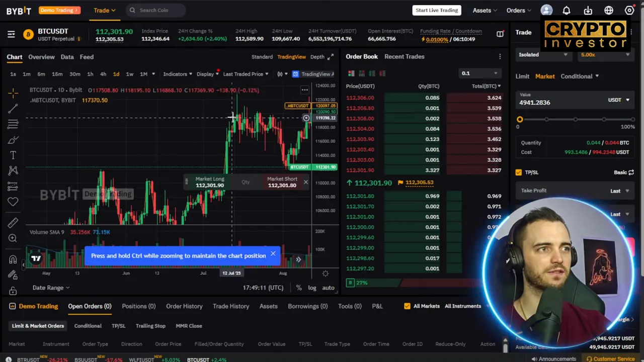The image size is (644, 362).
Task: Click Start Live Trading button
Action: [437, 10]
